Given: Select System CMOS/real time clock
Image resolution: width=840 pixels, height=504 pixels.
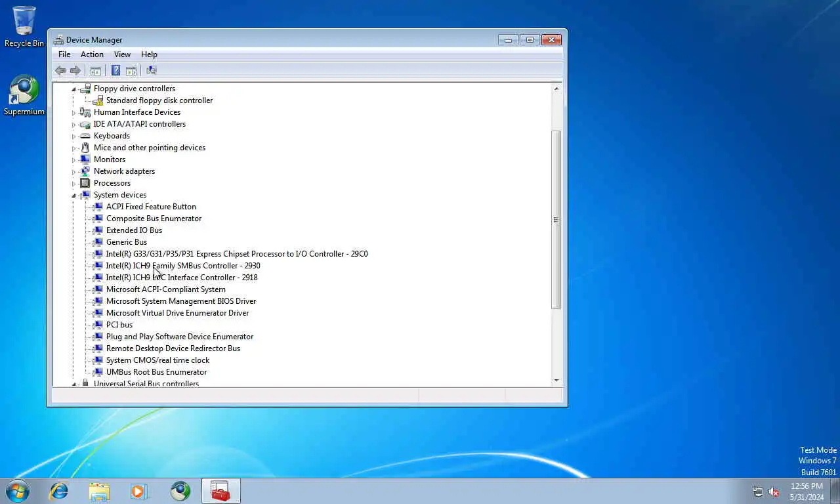Looking at the screenshot, I should [158, 360].
